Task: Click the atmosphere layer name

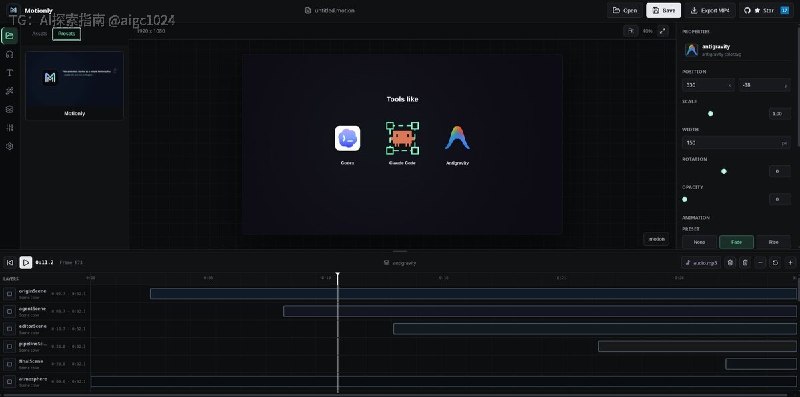Action: 33,379
